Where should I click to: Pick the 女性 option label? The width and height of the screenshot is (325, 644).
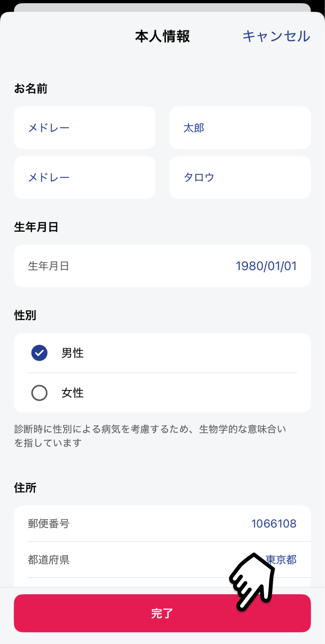pyautogui.click(x=73, y=393)
